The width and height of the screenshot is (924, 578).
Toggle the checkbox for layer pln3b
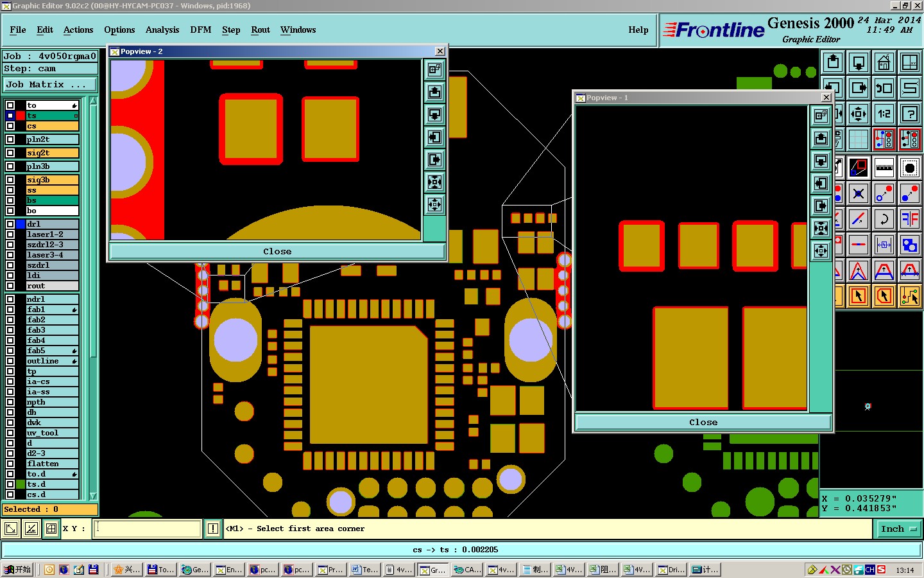(x=10, y=166)
